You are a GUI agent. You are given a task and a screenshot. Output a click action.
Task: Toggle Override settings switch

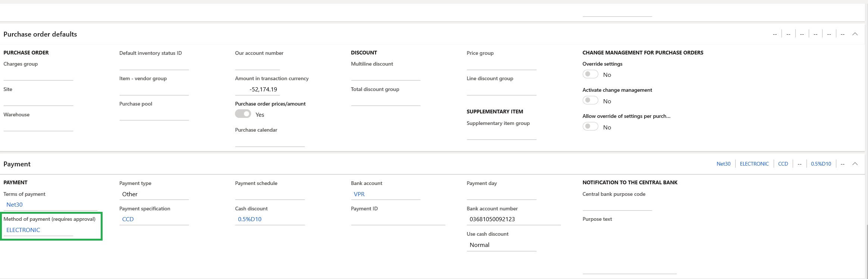(590, 74)
